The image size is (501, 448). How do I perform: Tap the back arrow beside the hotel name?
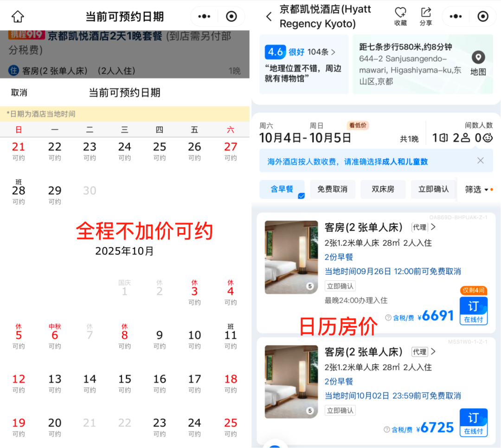269,16
